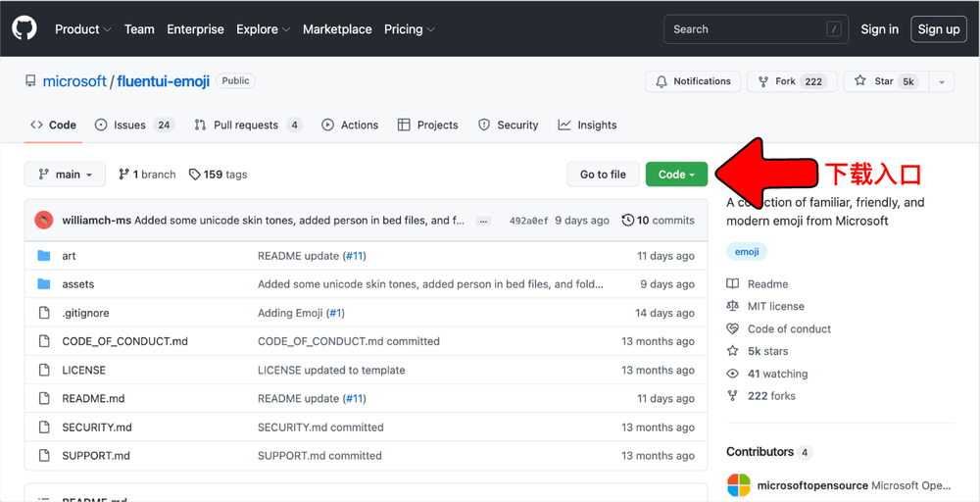
Task: Open the README.md file
Action: click(x=93, y=399)
